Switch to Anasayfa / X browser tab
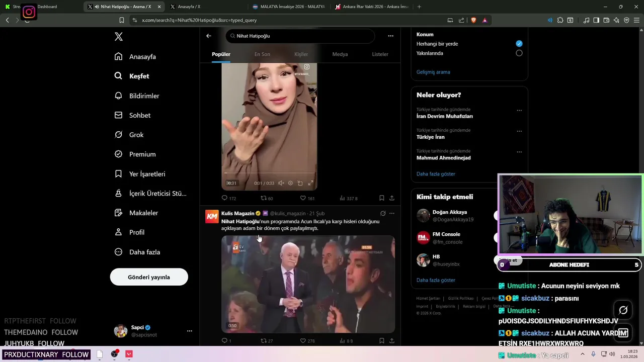This screenshot has height=362, width=644. coord(189,7)
